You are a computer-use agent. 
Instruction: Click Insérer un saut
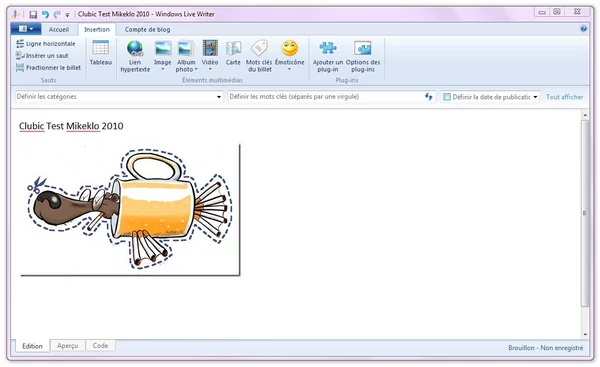42,55
